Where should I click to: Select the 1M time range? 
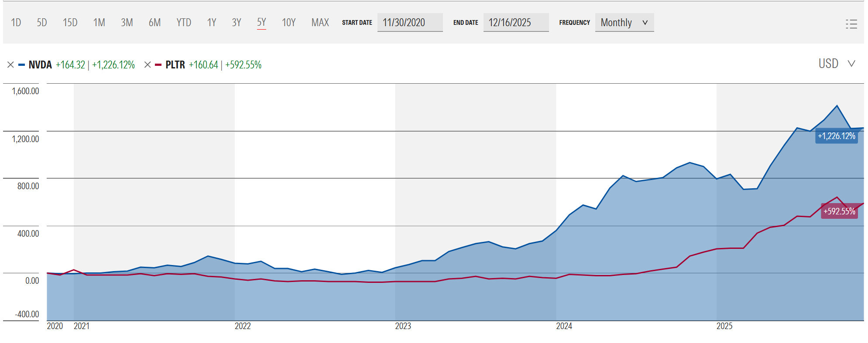[x=99, y=23]
